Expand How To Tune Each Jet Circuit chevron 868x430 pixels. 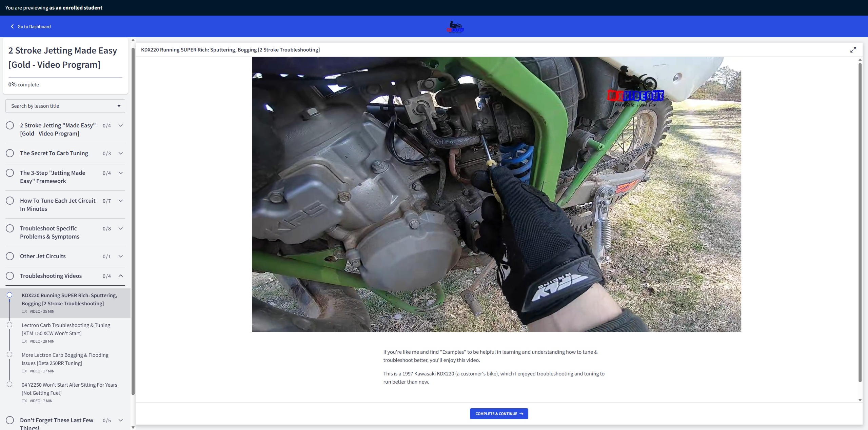tap(120, 201)
